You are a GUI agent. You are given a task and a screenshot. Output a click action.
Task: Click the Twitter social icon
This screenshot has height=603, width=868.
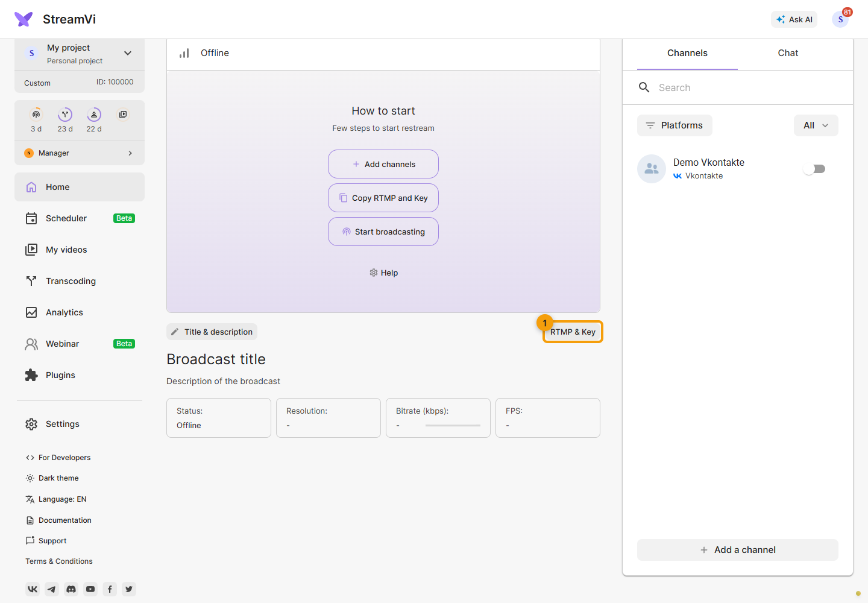pos(129,589)
